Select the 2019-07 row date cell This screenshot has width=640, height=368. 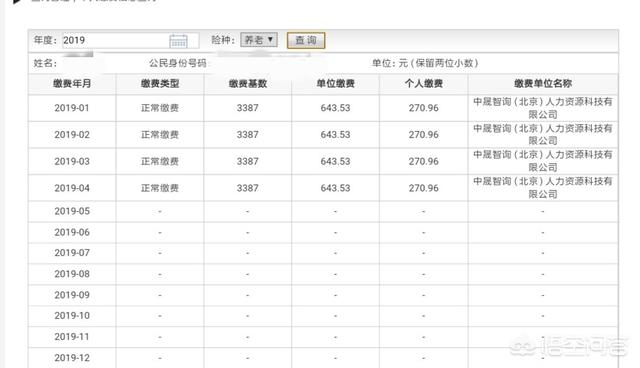(x=72, y=253)
